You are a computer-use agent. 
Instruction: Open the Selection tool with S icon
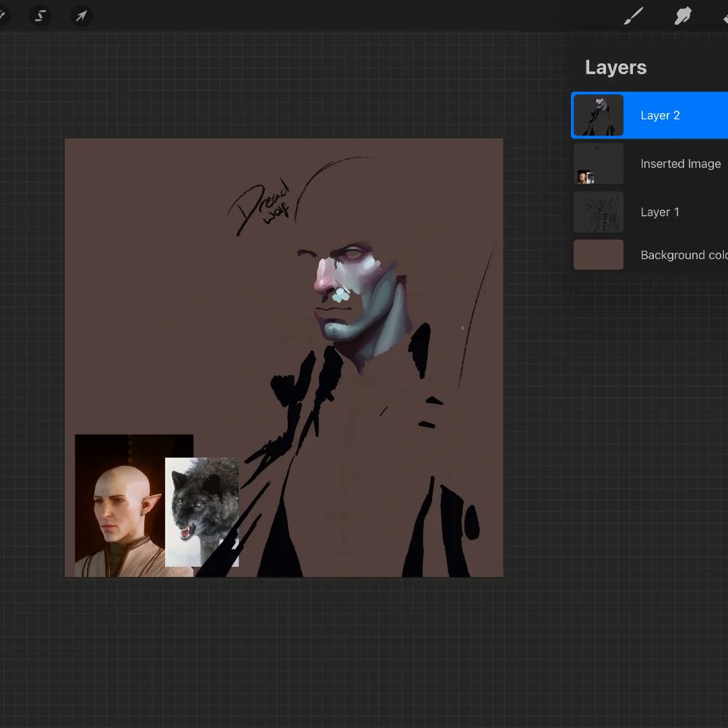click(x=40, y=16)
